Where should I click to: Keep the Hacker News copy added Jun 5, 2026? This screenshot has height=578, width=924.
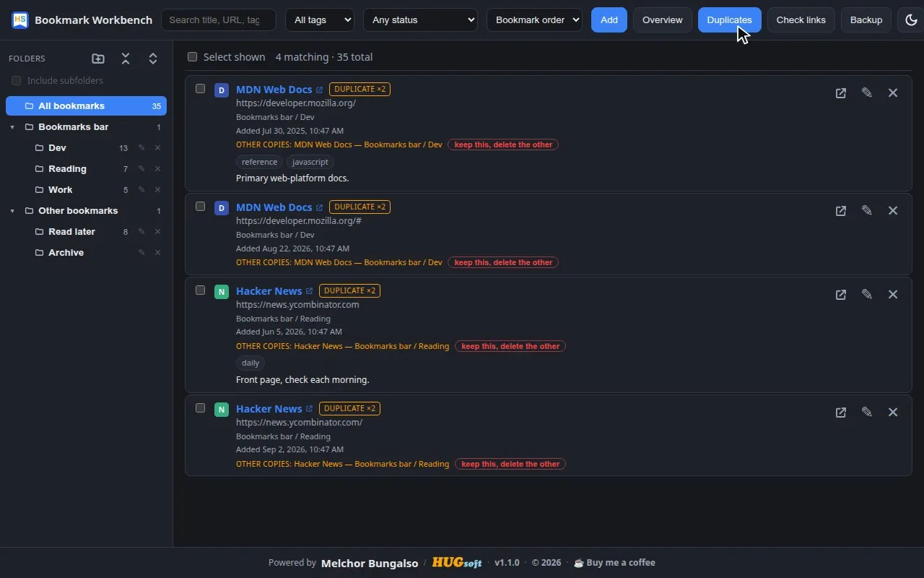pyautogui.click(x=510, y=346)
